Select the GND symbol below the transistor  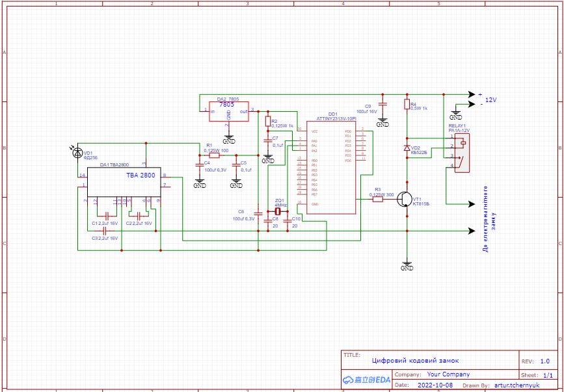(x=407, y=266)
